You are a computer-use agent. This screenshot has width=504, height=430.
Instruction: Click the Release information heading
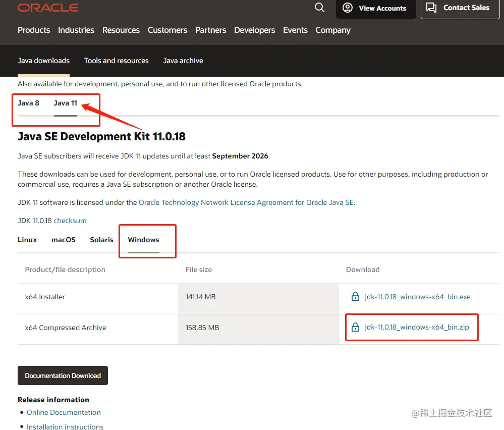[x=53, y=399]
